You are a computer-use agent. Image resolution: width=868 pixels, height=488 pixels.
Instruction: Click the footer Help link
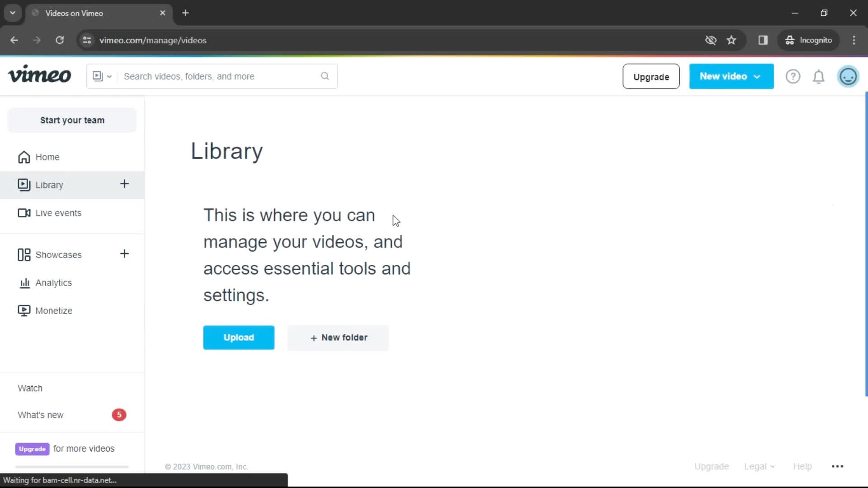coord(802,466)
